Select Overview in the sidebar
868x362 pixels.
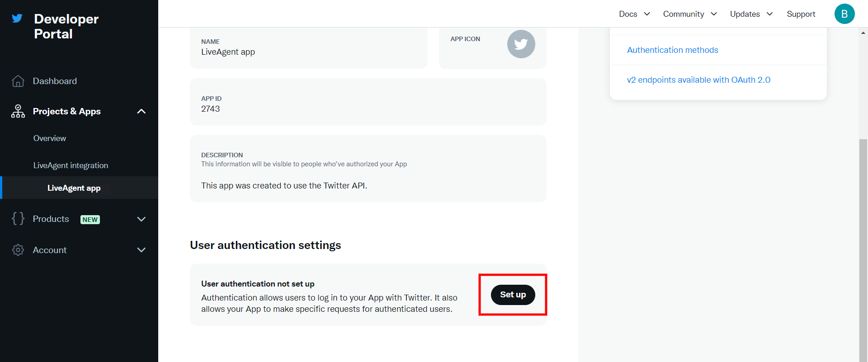pos(50,138)
